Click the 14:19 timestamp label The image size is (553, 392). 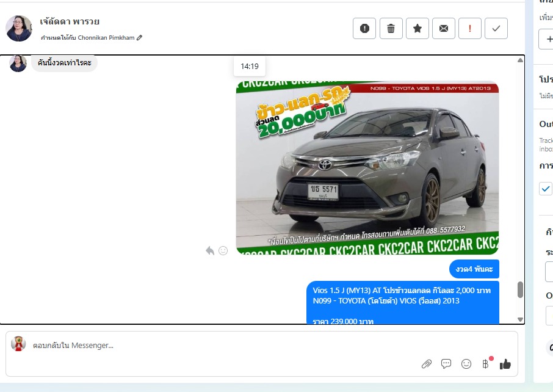point(250,67)
